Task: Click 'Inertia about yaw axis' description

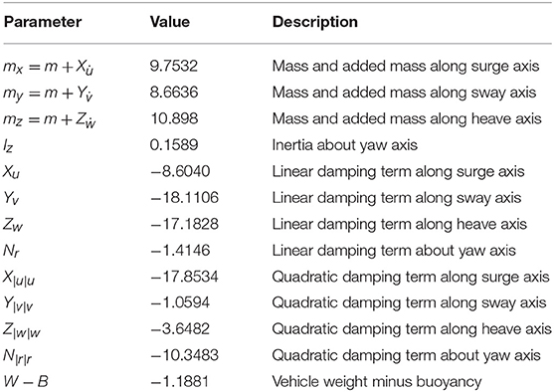Action: pyautogui.click(x=345, y=145)
